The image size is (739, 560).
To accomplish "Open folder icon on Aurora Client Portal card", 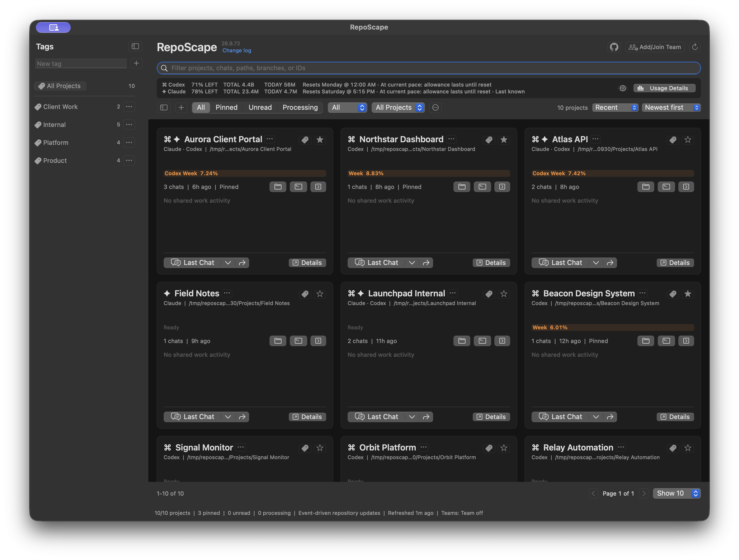I will (278, 187).
